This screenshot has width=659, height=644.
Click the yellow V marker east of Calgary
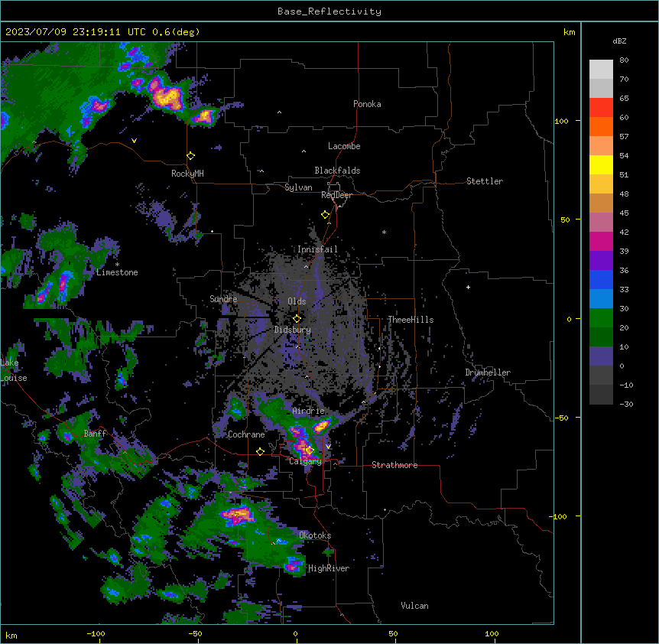pyautogui.click(x=328, y=447)
